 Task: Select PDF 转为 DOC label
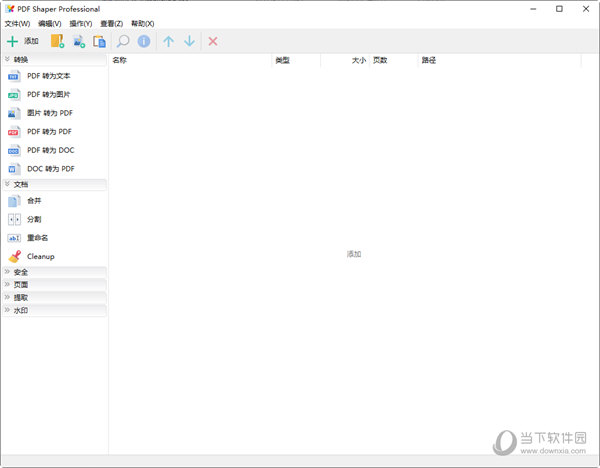coord(51,150)
